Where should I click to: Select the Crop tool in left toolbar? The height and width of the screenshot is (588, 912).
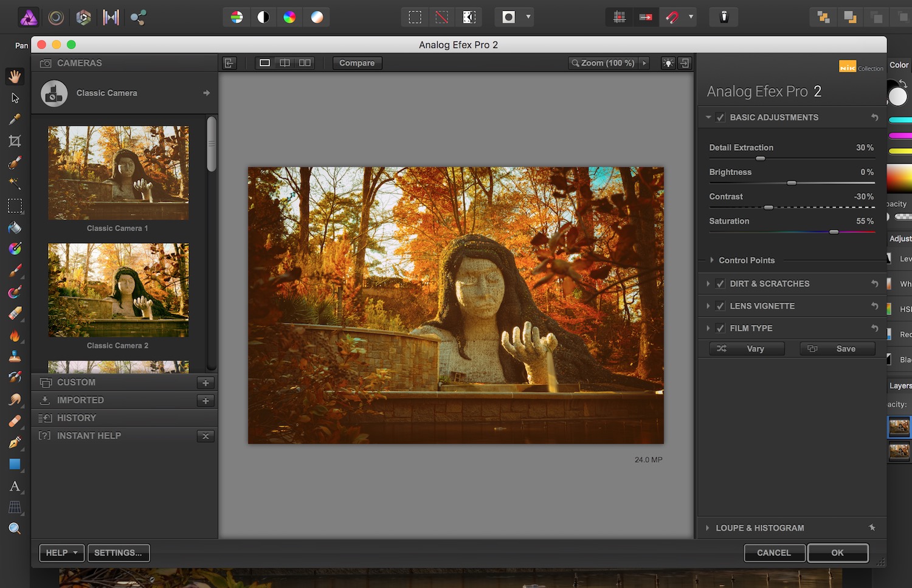pyautogui.click(x=15, y=141)
